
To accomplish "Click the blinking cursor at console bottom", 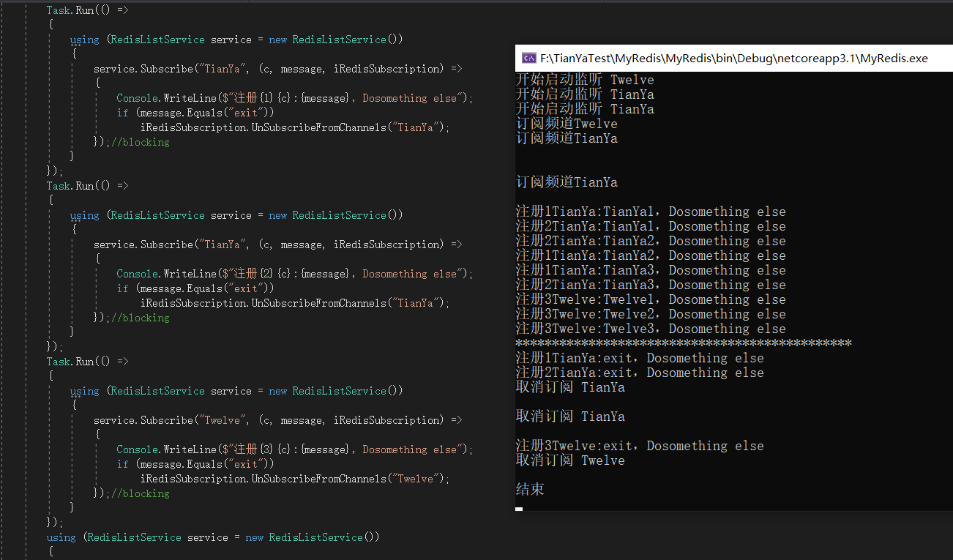I will pos(519,508).
